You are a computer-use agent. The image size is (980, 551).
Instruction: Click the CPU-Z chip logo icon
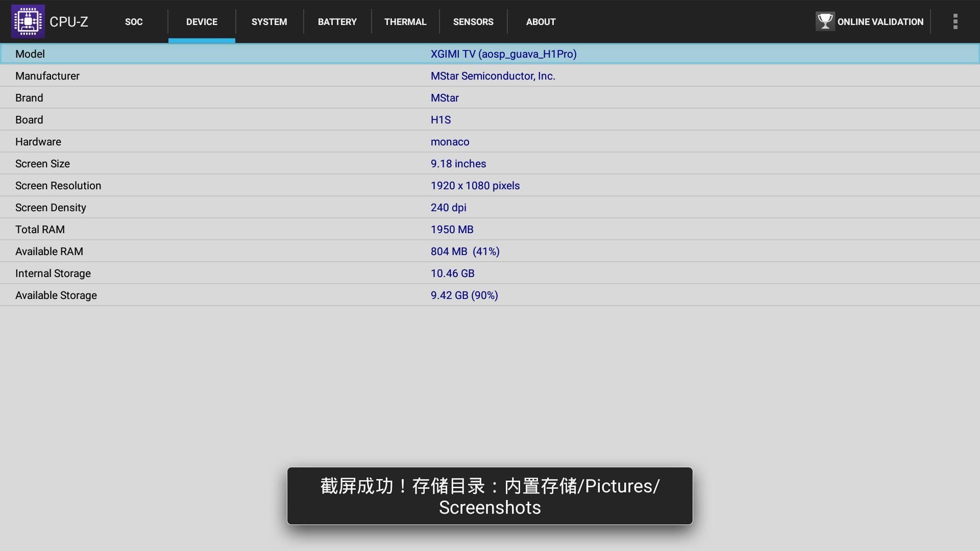[28, 21]
